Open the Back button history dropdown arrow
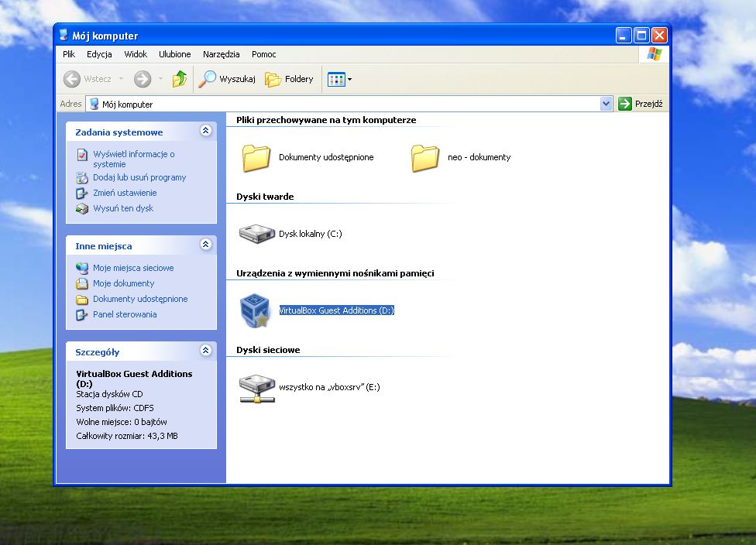This screenshot has width=756, height=545. point(121,79)
